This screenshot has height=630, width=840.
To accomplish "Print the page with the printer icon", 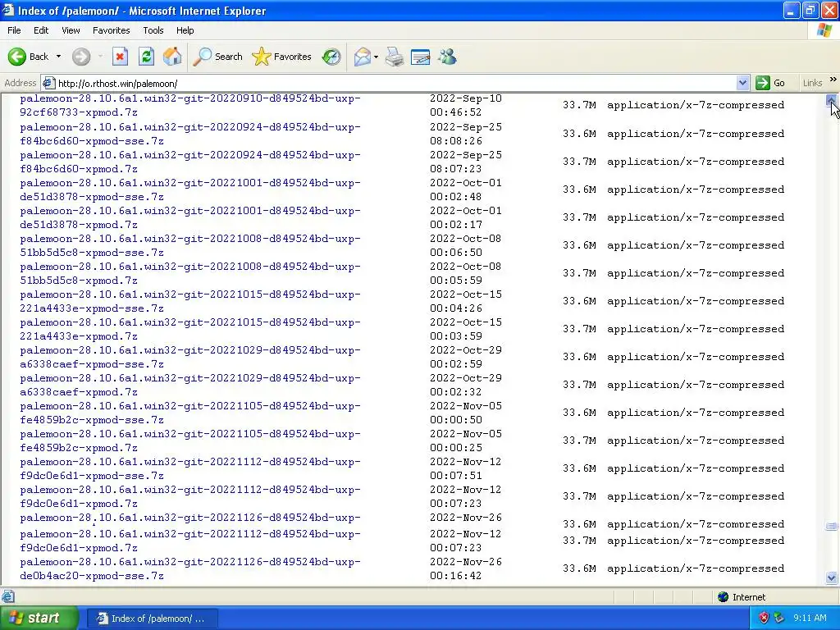I will pyautogui.click(x=395, y=57).
